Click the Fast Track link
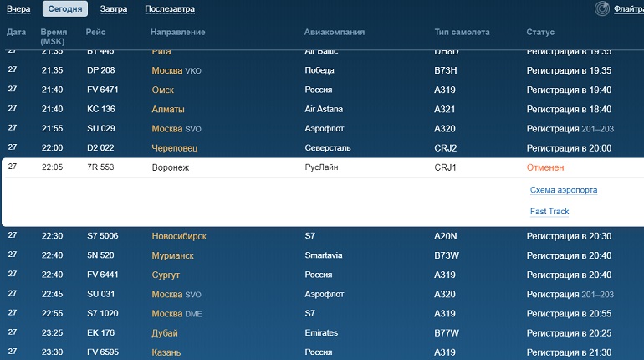 pos(549,211)
